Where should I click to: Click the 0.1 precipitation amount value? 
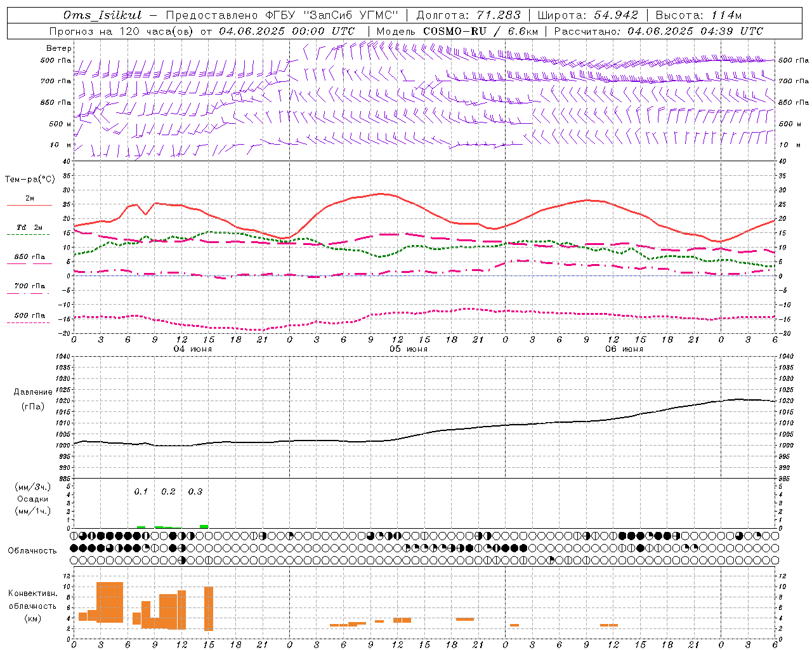[141, 491]
